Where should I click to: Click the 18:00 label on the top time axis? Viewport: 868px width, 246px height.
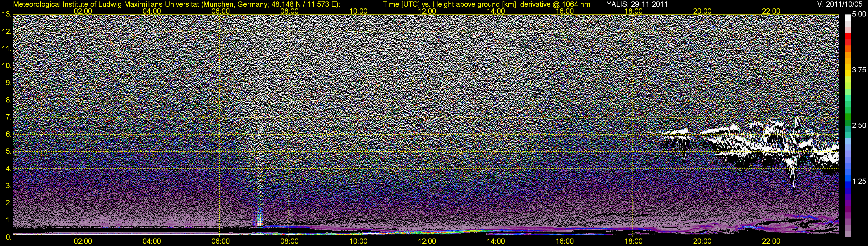coord(633,11)
